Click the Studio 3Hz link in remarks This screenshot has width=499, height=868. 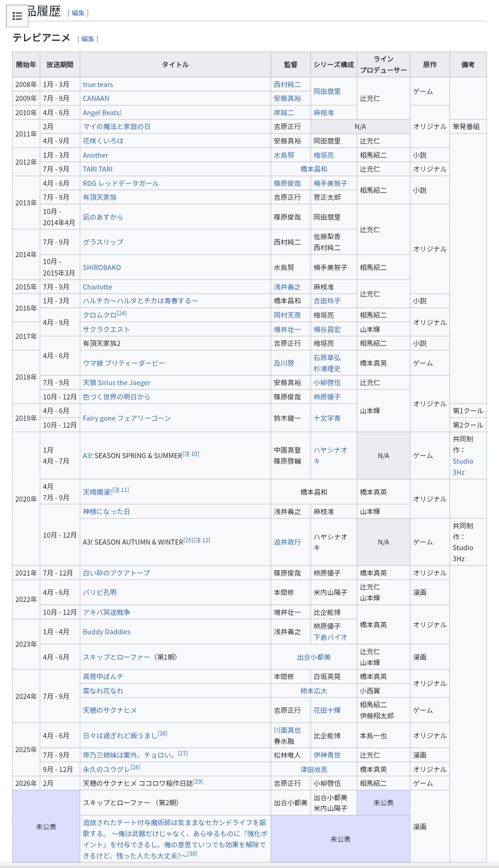(462, 467)
